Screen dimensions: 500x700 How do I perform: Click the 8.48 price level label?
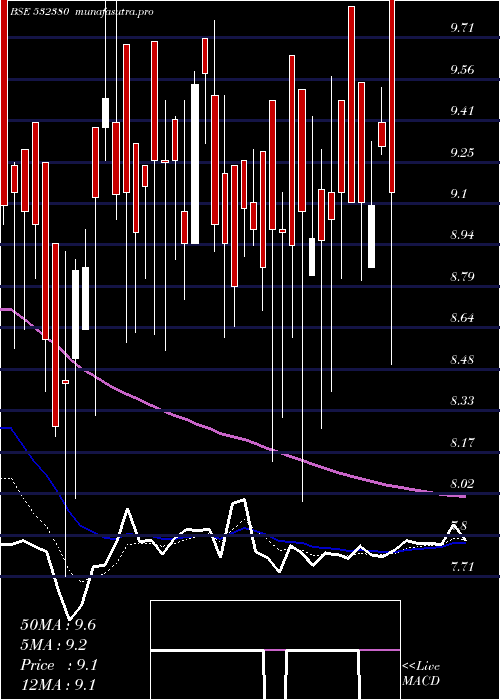point(462,359)
